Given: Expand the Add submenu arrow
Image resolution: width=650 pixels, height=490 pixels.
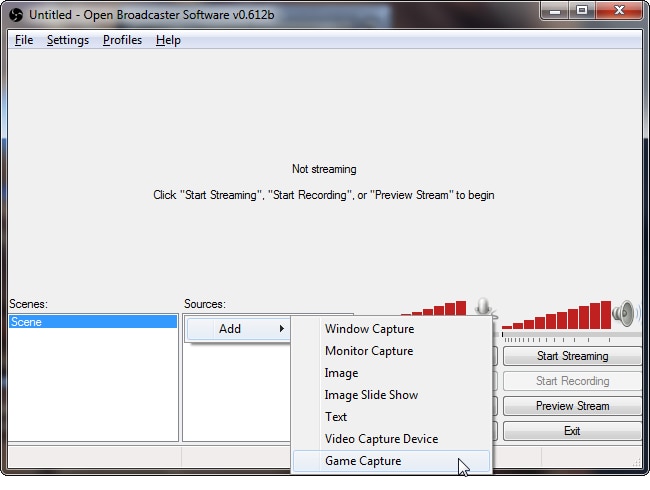Looking at the screenshot, I should (x=281, y=329).
